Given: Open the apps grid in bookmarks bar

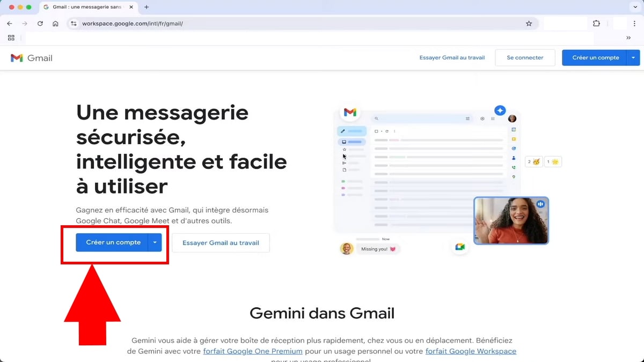Looking at the screenshot, I should pyautogui.click(x=11, y=38).
